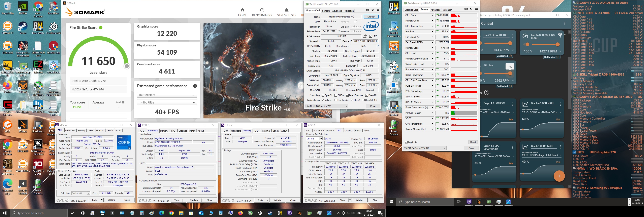Viewport: 644px width, 217px height.
Task: Switch to Advanced tab in GPU-Z Sensors window
Action: [x=436, y=10]
